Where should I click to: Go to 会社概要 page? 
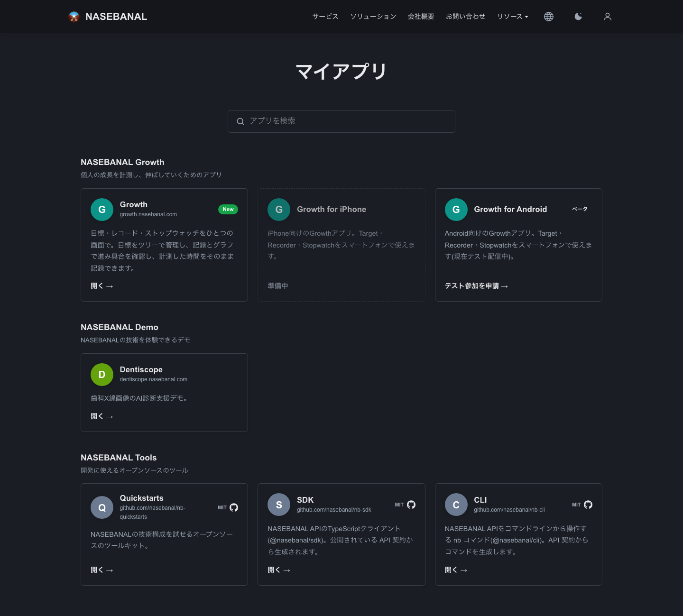pyautogui.click(x=421, y=17)
